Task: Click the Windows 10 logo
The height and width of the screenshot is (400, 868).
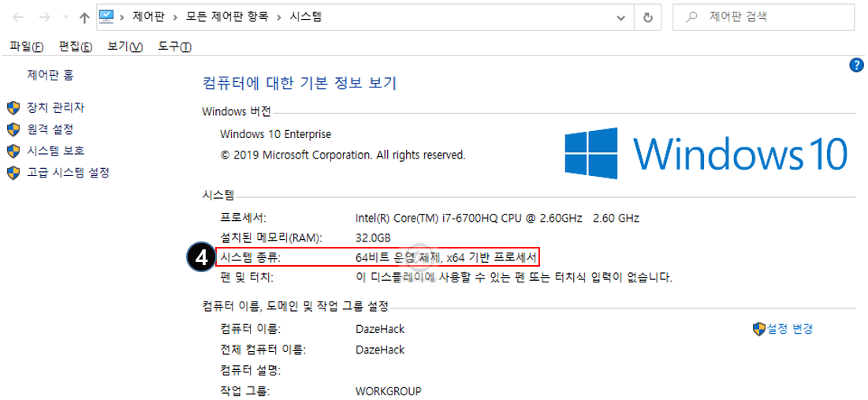Action: (706, 154)
